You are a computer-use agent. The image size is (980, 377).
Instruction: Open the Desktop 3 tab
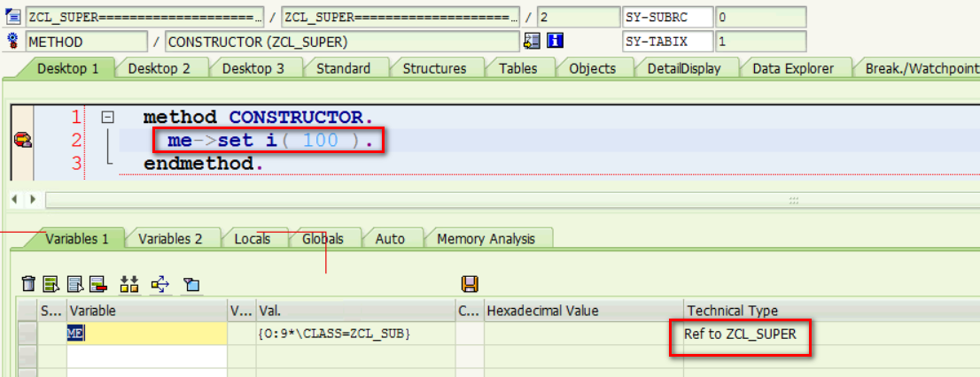(253, 69)
